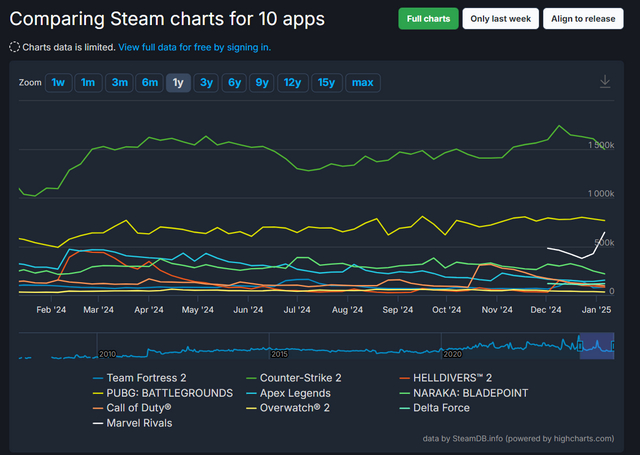This screenshot has width=640, height=455.
Task: Click the 1 500k y-axis value
Action: (601, 145)
